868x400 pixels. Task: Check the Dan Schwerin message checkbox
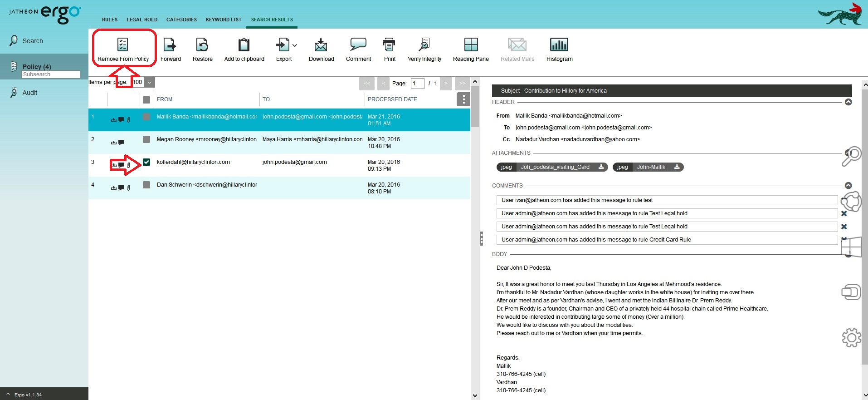tap(146, 185)
